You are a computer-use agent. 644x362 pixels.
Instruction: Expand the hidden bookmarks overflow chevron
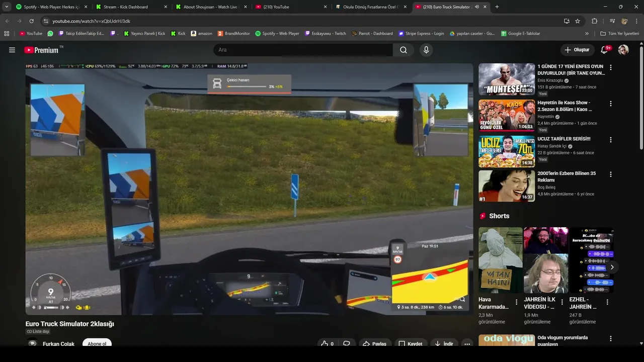click(587, 33)
